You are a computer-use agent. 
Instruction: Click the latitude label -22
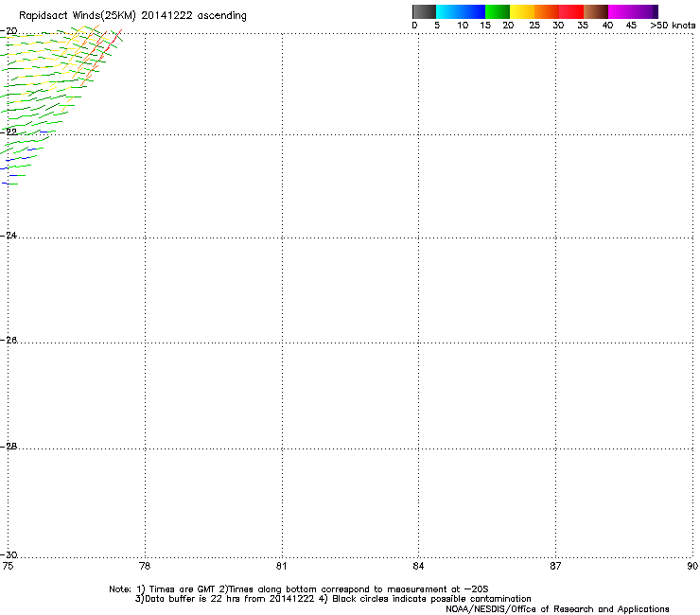(9, 132)
